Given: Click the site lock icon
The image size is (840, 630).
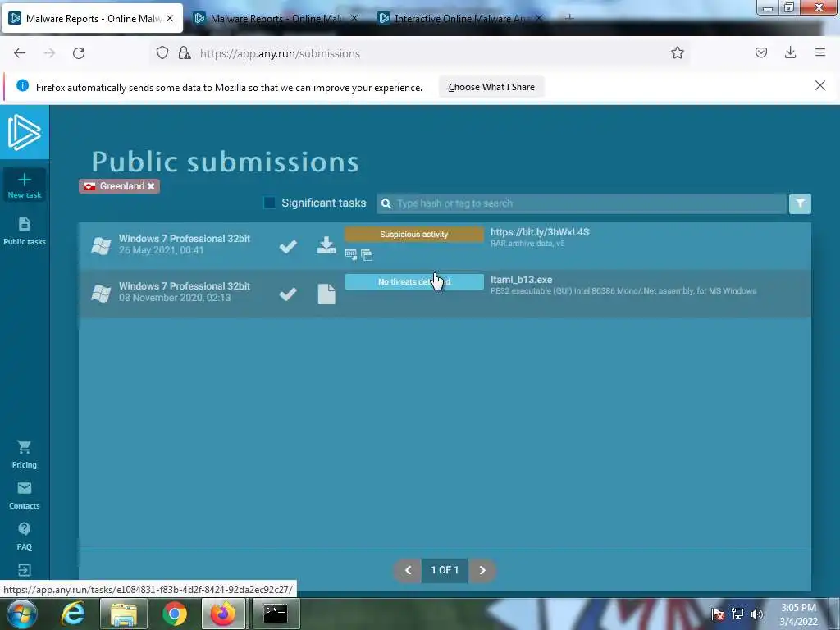Looking at the screenshot, I should [185, 52].
